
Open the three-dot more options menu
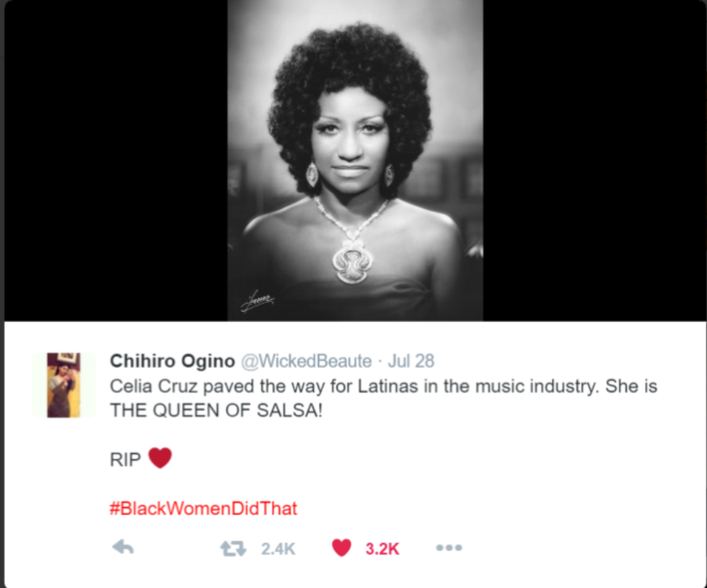coord(449,548)
